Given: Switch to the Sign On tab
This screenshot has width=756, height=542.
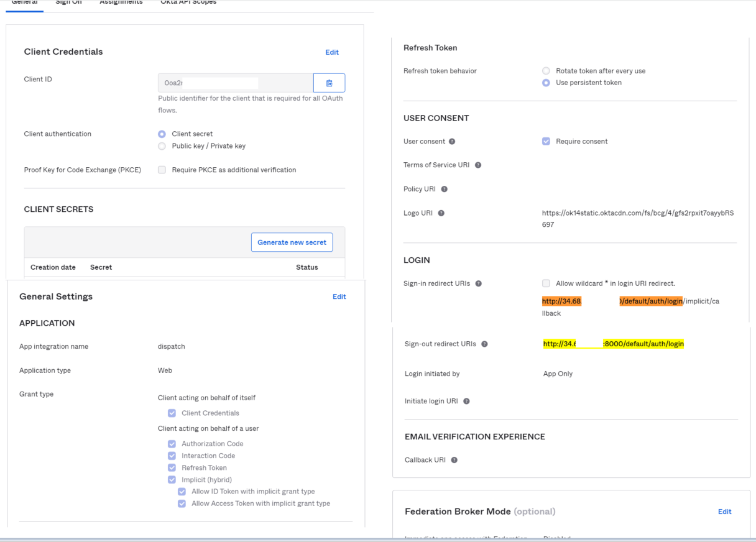Looking at the screenshot, I should (68, 2).
